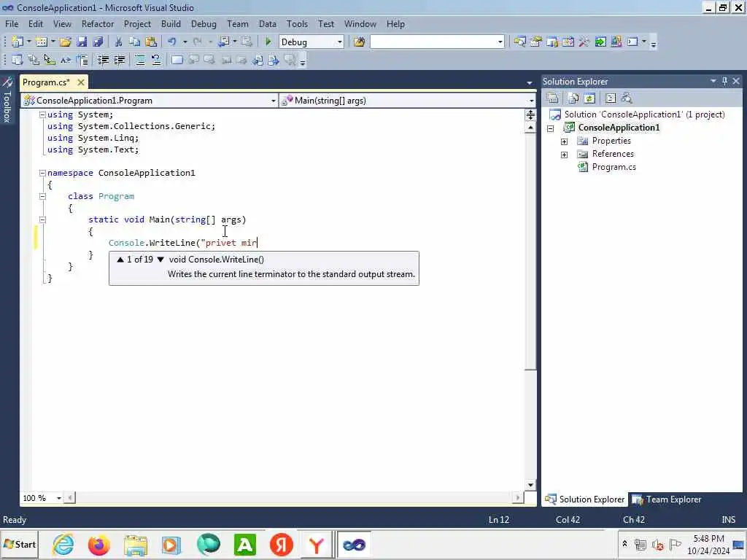The width and height of the screenshot is (747, 560).
Task: Click the Command Window toolbar icon
Action: pos(632,42)
